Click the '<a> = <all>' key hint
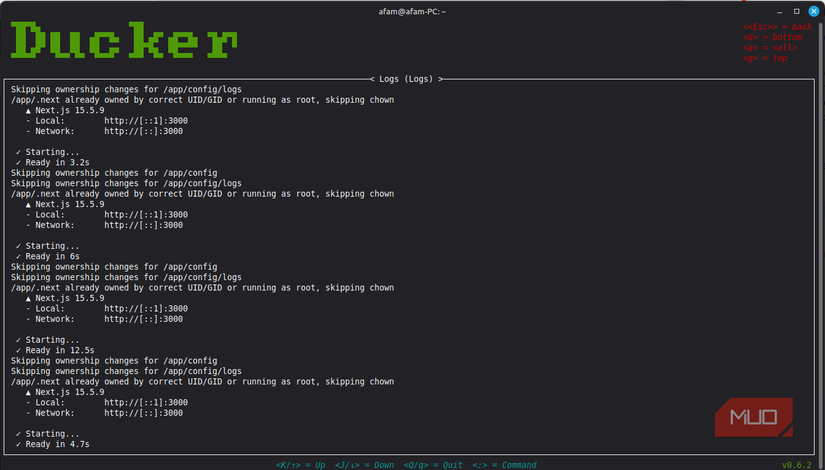Screen dimensions: 825x470 [x=770, y=48]
